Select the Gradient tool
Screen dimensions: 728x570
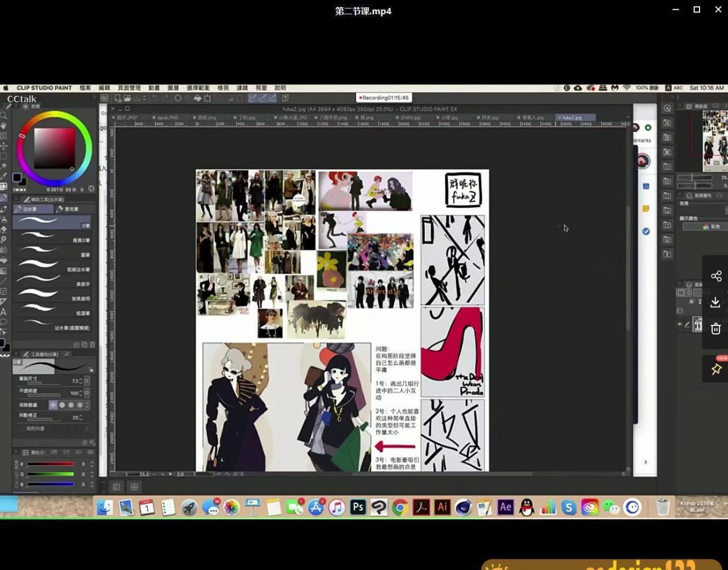click(4, 271)
